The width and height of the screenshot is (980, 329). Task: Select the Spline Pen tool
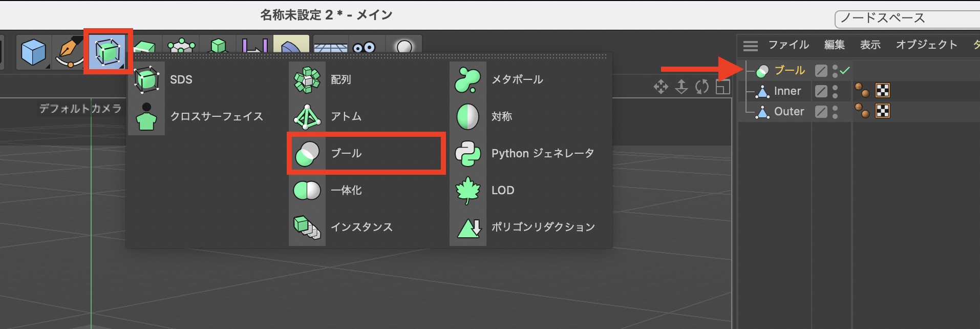[69, 52]
